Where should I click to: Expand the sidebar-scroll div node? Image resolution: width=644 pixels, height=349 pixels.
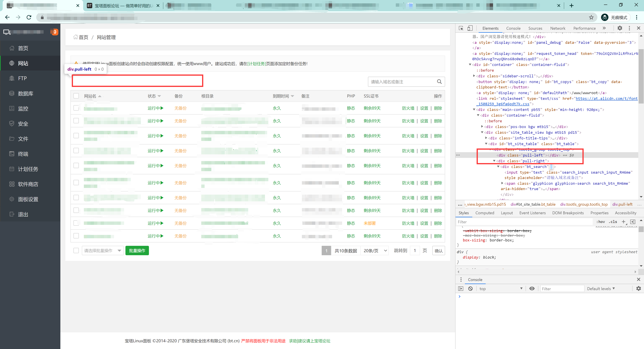click(474, 76)
